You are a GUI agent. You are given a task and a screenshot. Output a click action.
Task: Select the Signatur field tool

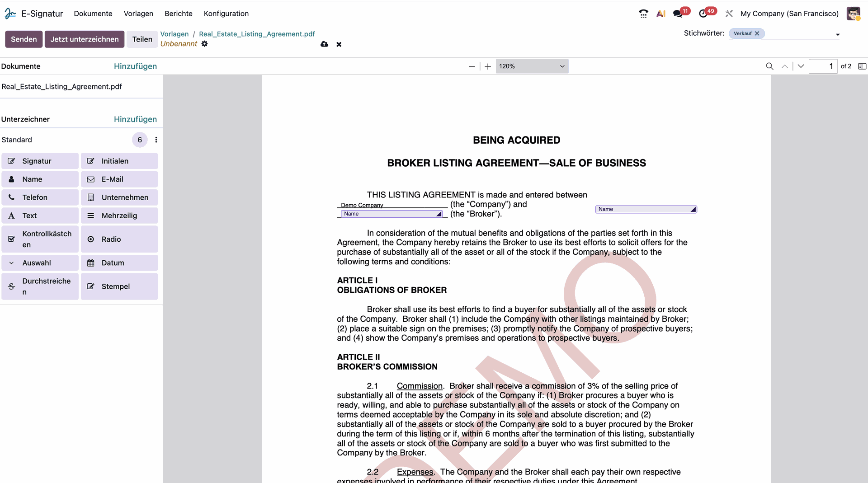(x=40, y=161)
